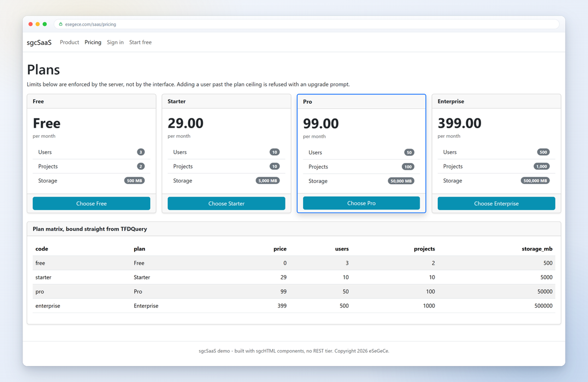Click the footer copyright text
This screenshot has height=382, width=588.
coord(294,351)
